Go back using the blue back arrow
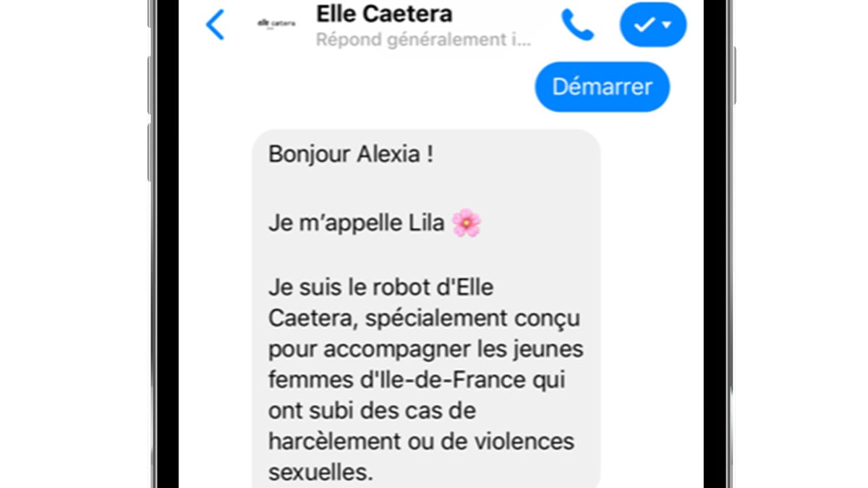 click(x=215, y=25)
